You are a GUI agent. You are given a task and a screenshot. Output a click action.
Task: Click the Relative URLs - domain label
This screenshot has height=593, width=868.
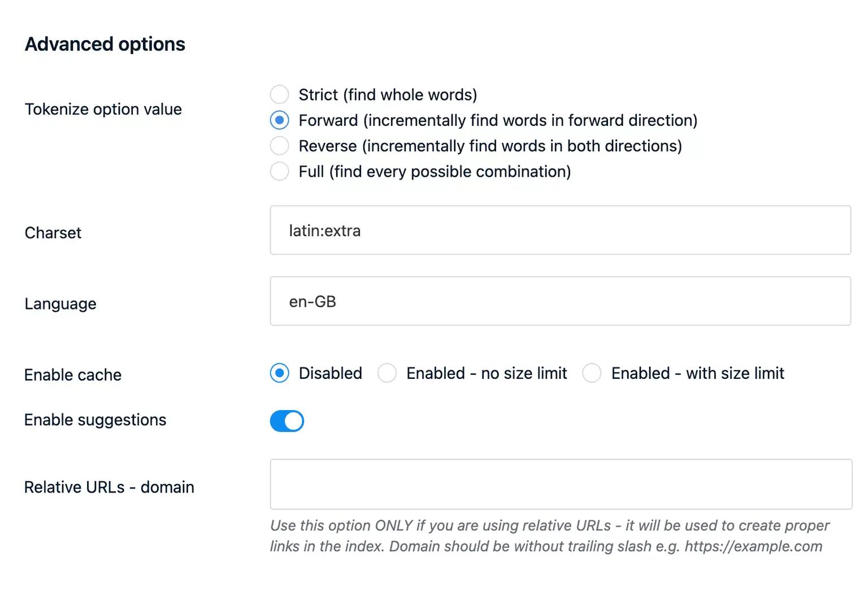(x=109, y=486)
